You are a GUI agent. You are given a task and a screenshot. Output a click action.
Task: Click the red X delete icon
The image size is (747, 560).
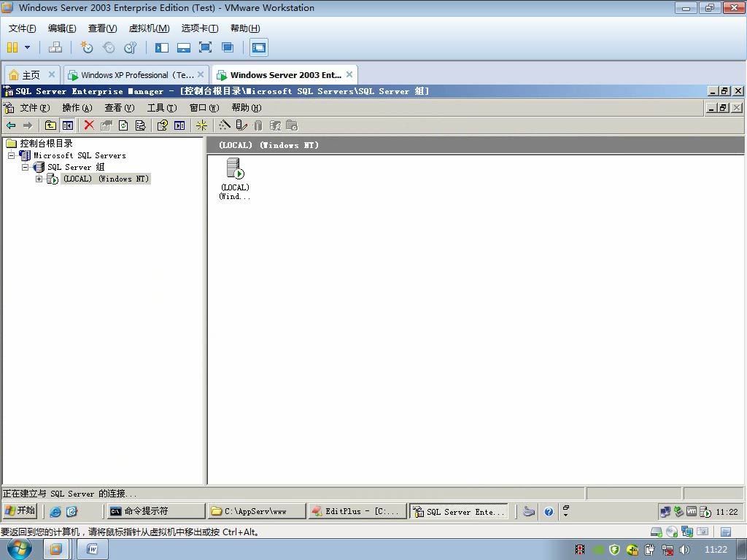[x=89, y=125]
